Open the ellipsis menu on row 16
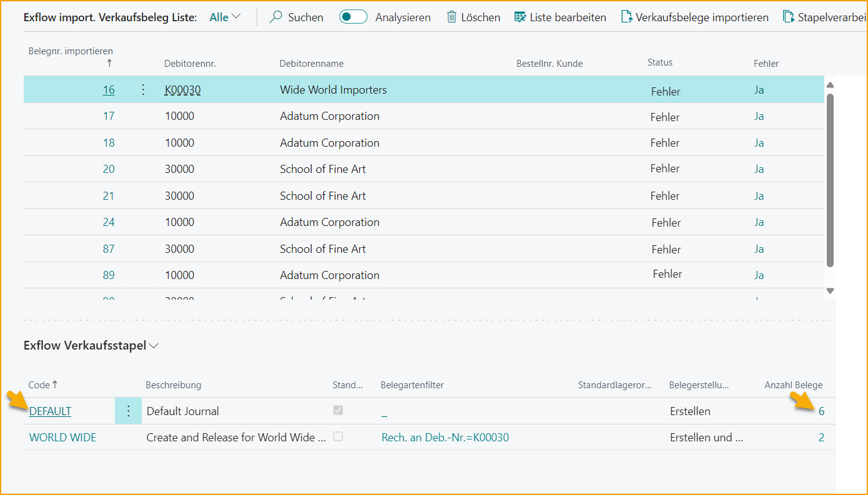Image resolution: width=868 pixels, height=495 pixels. pyautogui.click(x=143, y=89)
